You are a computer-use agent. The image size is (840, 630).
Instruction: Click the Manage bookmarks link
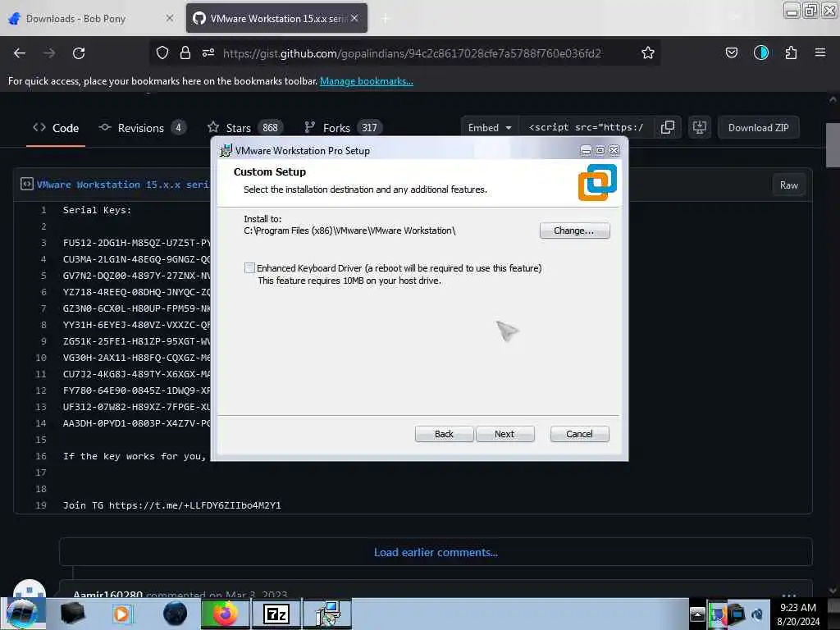point(367,81)
